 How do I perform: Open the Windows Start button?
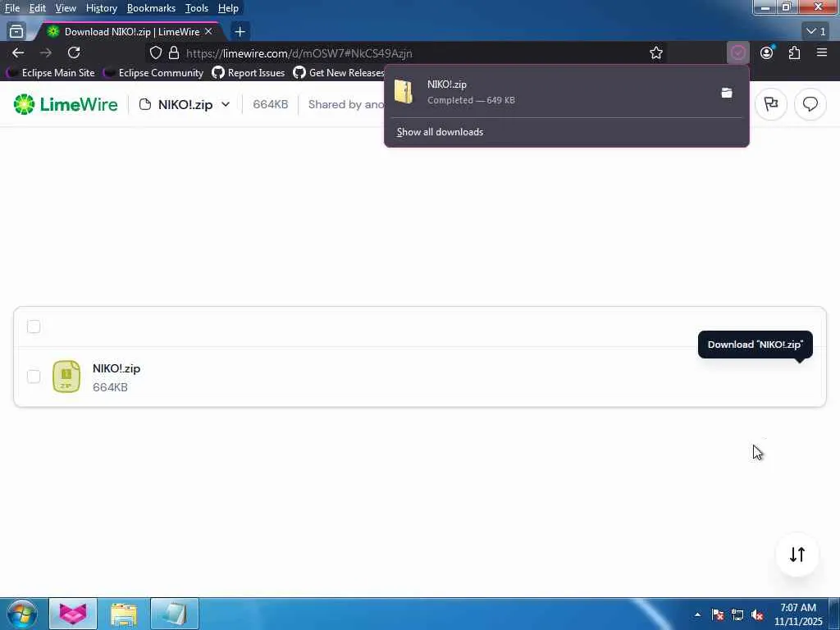coord(21,614)
